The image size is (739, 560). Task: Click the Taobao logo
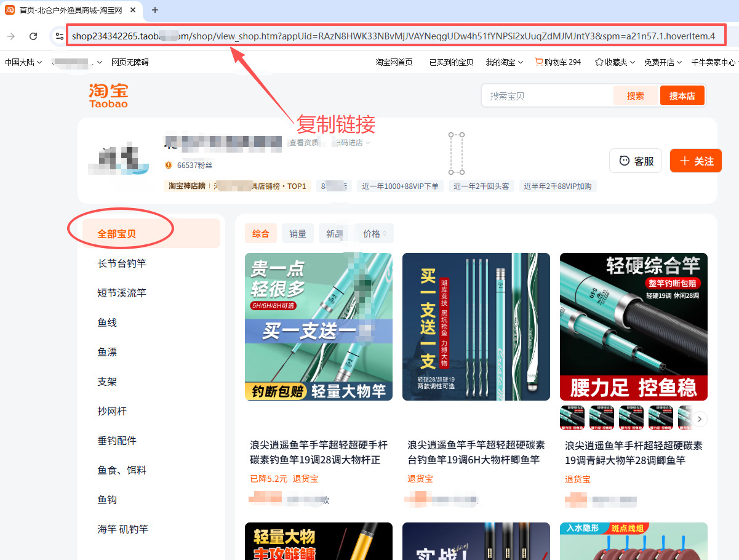click(108, 95)
